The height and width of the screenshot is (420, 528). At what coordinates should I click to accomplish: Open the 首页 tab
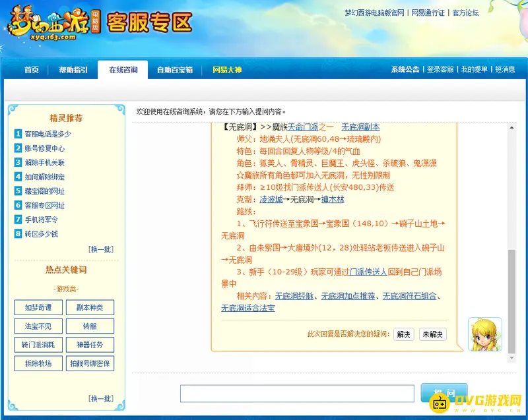pyautogui.click(x=31, y=70)
